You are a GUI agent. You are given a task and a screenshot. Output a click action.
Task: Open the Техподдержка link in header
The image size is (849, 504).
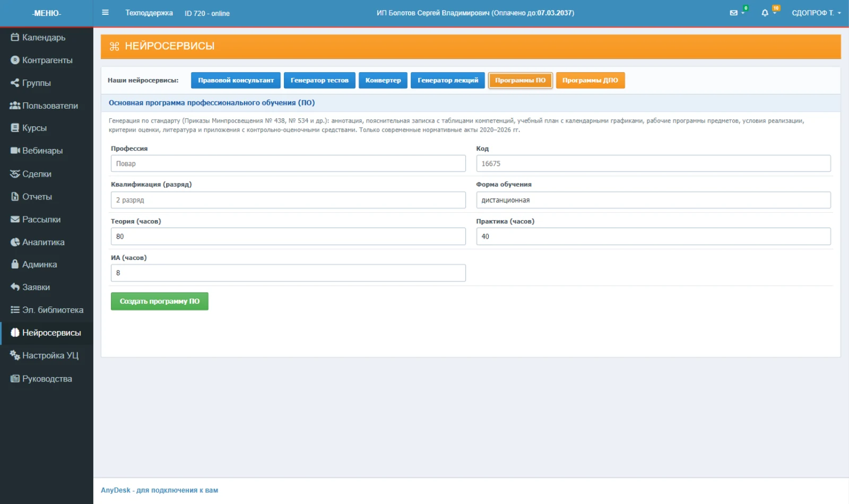149,13
